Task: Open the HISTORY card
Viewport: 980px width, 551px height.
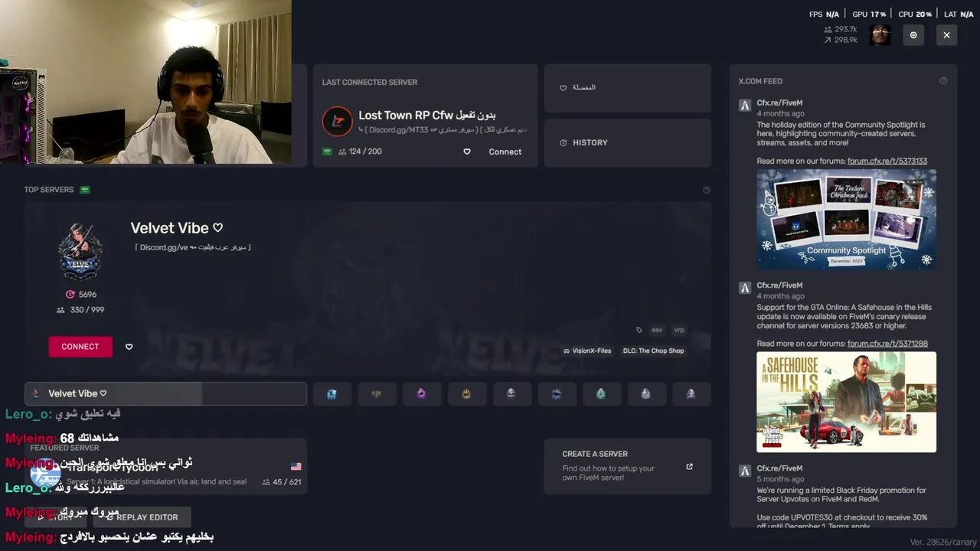Action: pyautogui.click(x=628, y=142)
